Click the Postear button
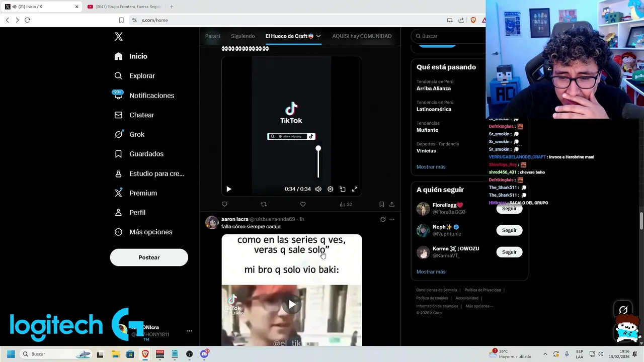 pos(149,257)
